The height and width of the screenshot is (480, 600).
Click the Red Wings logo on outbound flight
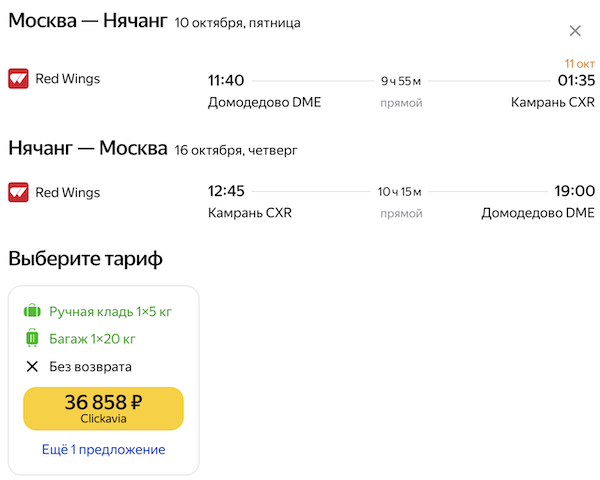click(18, 79)
